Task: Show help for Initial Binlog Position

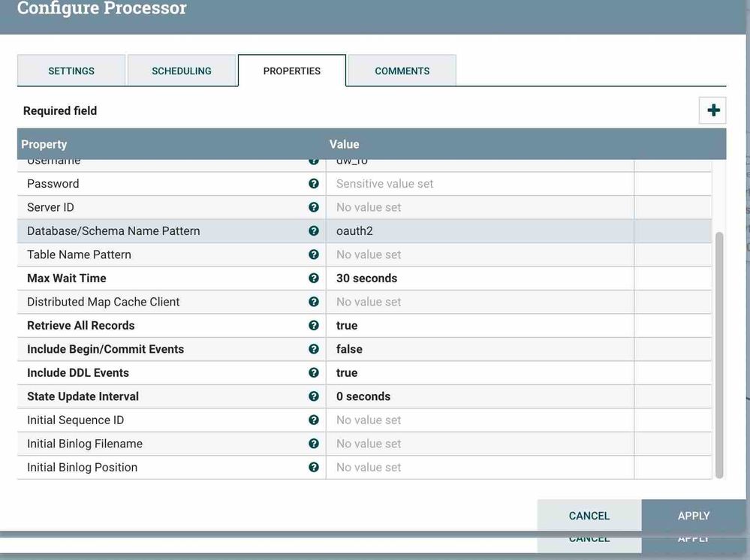Action: pyautogui.click(x=314, y=467)
